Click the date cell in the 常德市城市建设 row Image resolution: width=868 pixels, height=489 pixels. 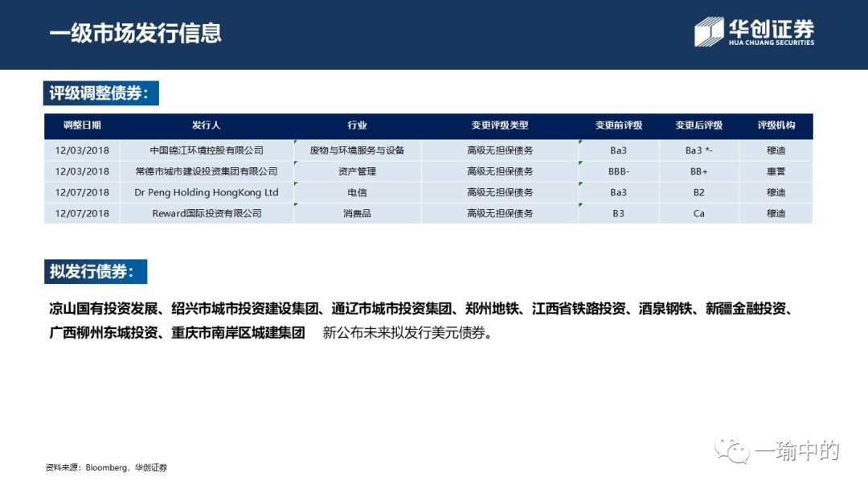click(x=82, y=171)
